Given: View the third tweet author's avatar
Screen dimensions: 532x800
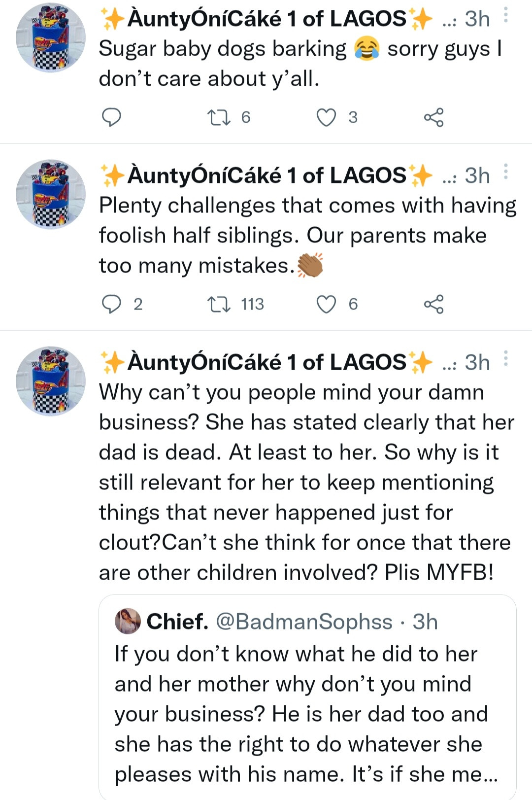Looking at the screenshot, I should pos(51,381).
